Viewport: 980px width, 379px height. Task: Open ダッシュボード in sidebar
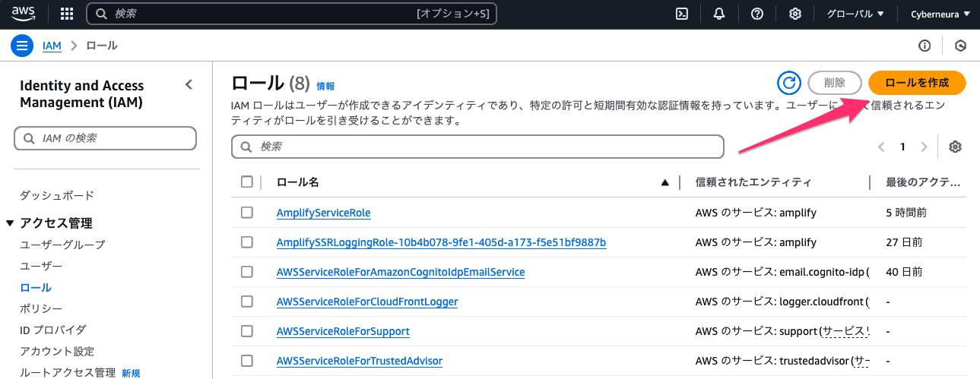pyautogui.click(x=57, y=196)
